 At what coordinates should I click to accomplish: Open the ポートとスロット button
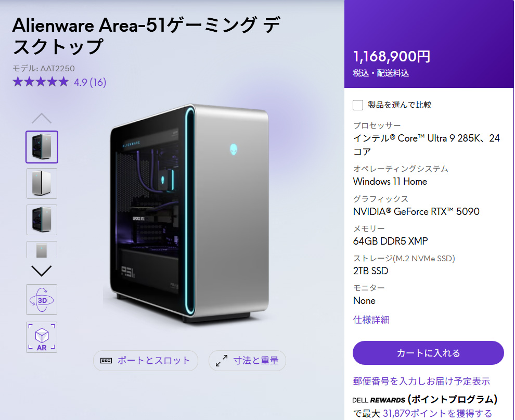coord(146,361)
